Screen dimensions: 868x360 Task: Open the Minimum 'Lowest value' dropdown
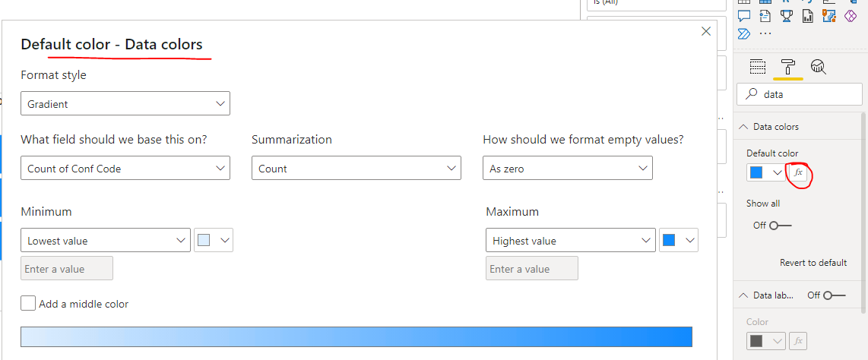[x=105, y=240]
